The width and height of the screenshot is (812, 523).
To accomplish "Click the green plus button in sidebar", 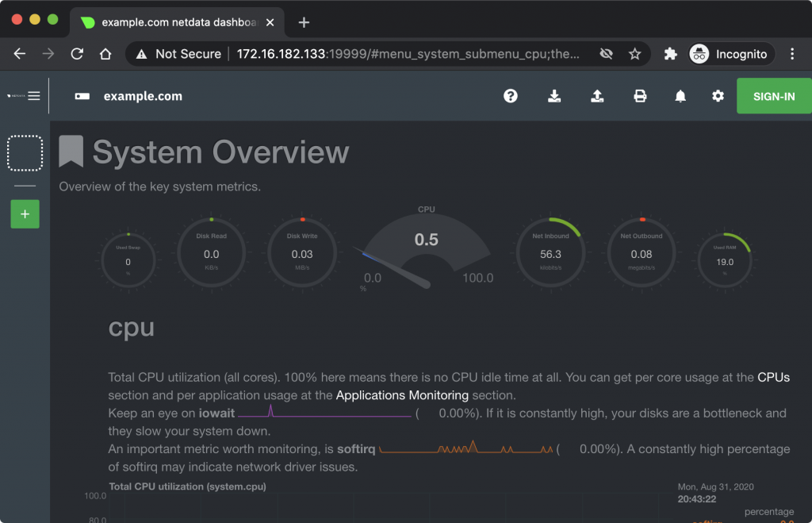I will tap(25, 214).
